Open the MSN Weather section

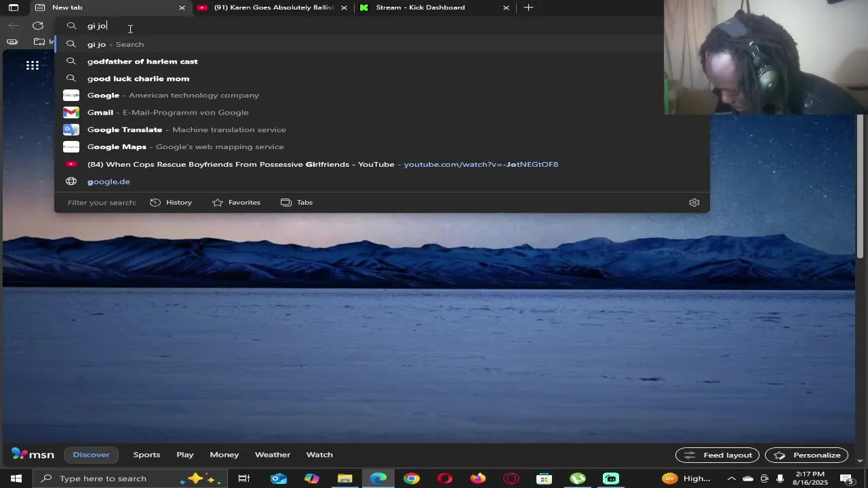click(x=273, y=455)
